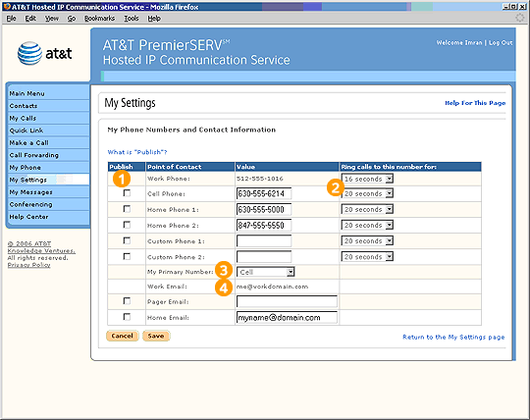Screen dimensions: 530x420
Task: Open Home Phone 1 ring duration dropdown
Action: 367,209
